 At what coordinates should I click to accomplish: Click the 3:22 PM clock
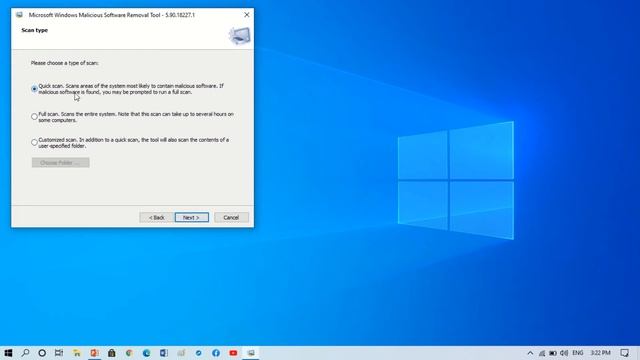click(x=600, y=353)
